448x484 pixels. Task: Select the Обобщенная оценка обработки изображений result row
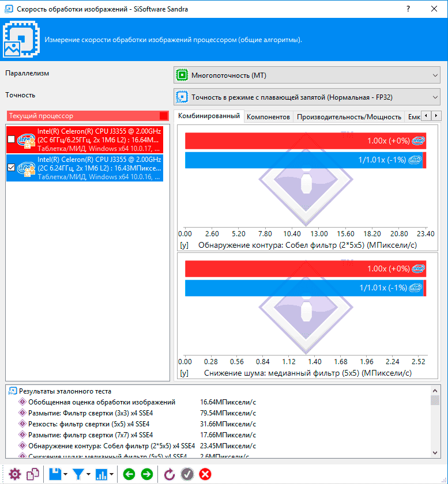[101, 402]
